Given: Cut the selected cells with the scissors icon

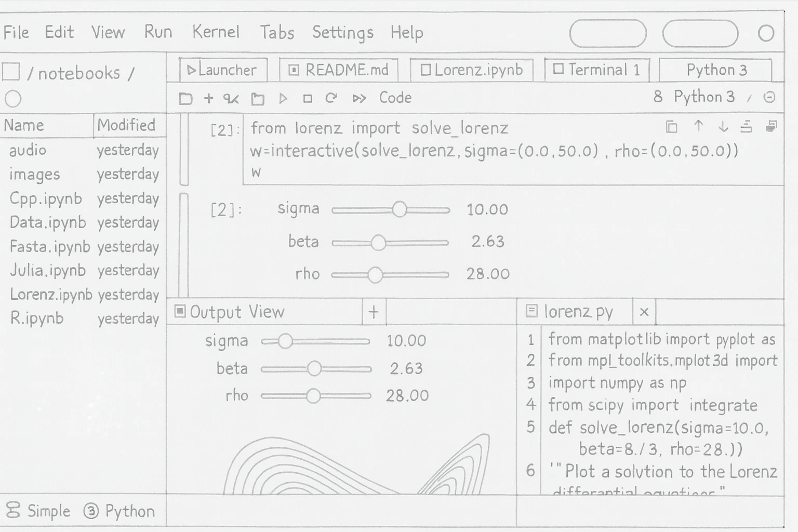Looking at the screenshot, I should click(x=232, y=98).
